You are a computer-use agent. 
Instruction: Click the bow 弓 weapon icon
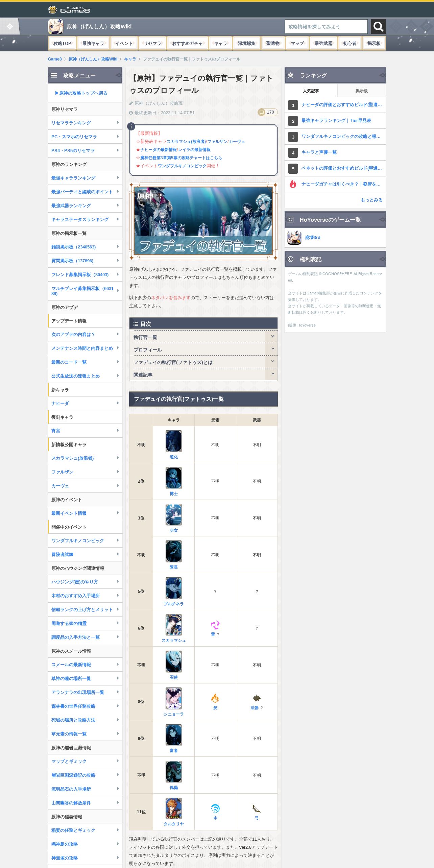pos(257,809)
